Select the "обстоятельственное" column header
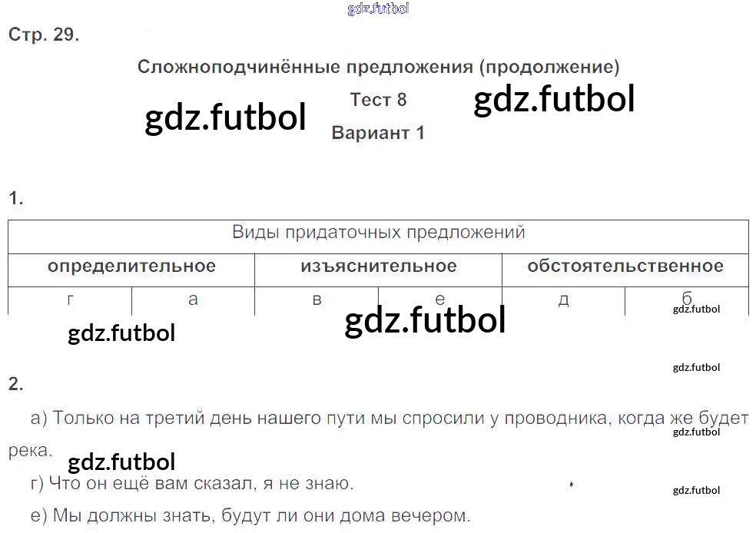 click(625, 266)
